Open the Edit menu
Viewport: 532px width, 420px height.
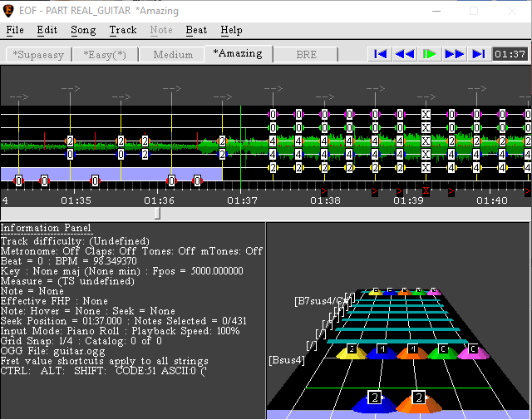(x=47, y=30)
